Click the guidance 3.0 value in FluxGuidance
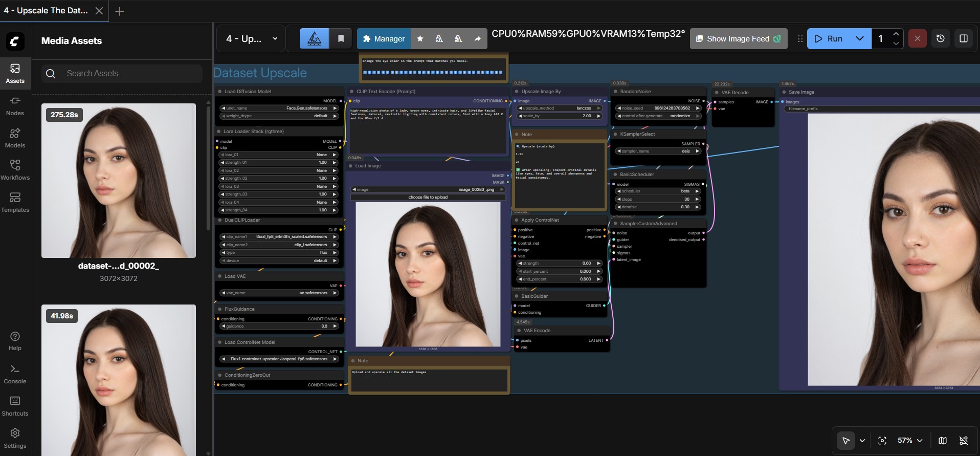This screenshot has height=456, width=980. tap(279, 326)
